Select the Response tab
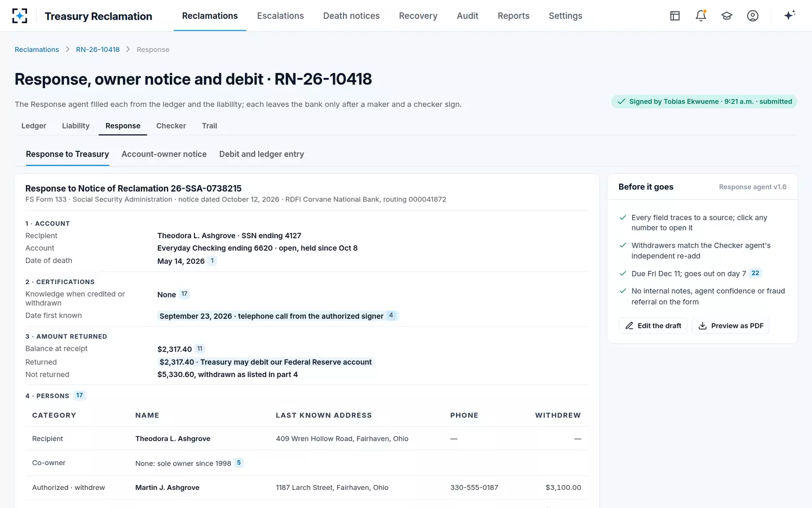Screen dimensions: 812x508 pos(123,126)
